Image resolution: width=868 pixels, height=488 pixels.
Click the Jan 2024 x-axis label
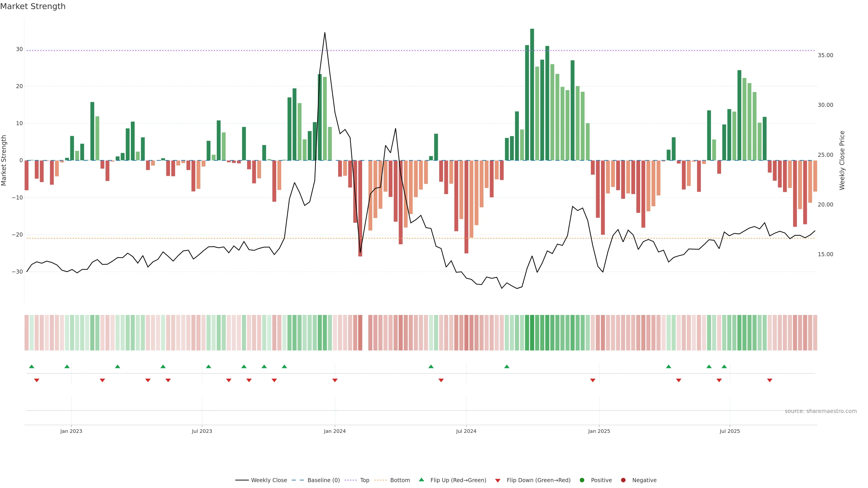click(x=335, y=431)
